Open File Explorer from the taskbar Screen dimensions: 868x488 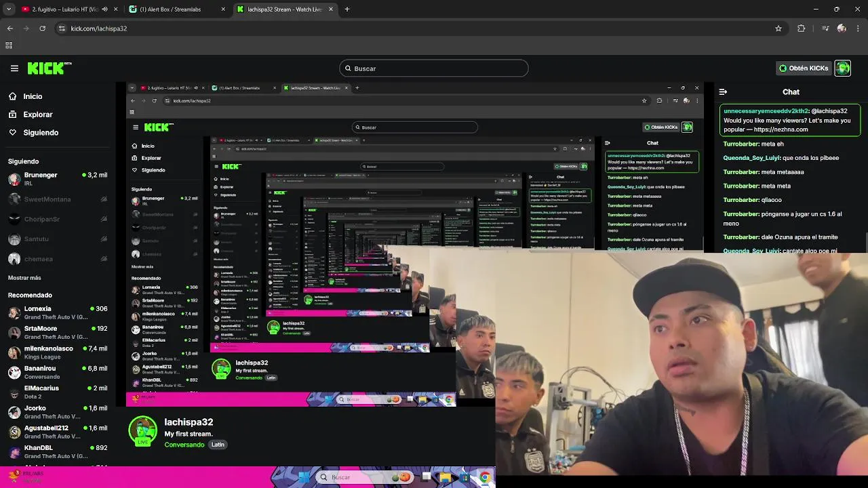(x=445, y=477)
